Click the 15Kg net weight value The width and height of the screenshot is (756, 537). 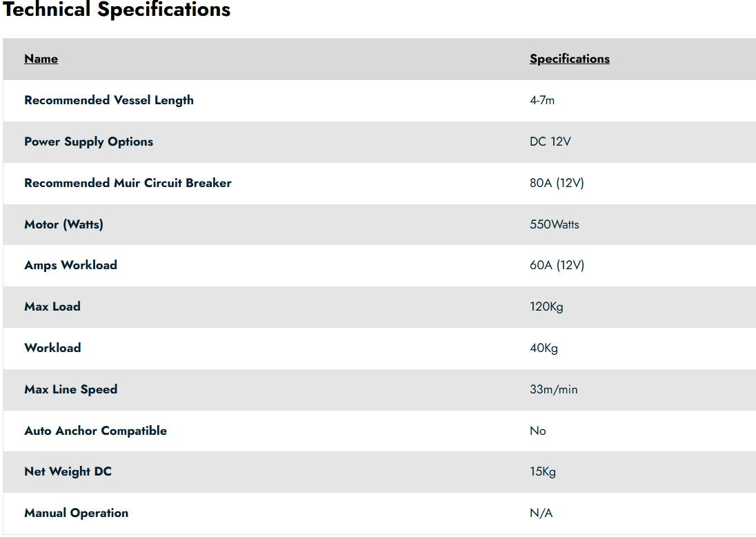pos(542,471)
